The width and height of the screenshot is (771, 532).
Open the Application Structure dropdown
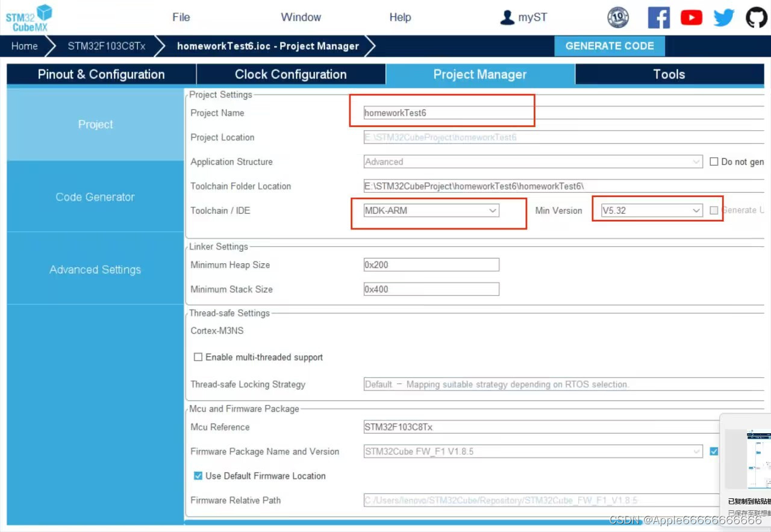[533, 161]
